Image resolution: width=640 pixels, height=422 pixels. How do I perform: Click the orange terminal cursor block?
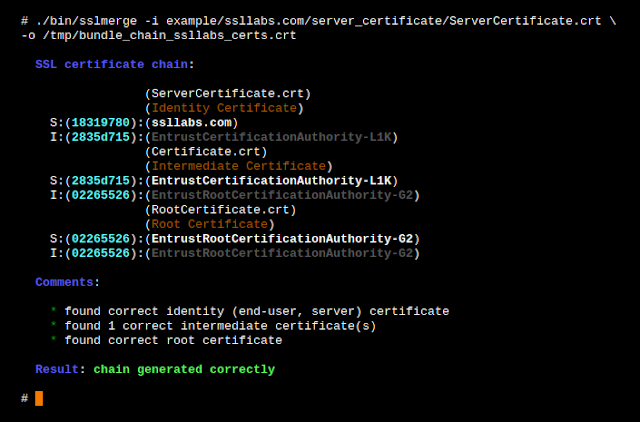click(x=39, y=398)
